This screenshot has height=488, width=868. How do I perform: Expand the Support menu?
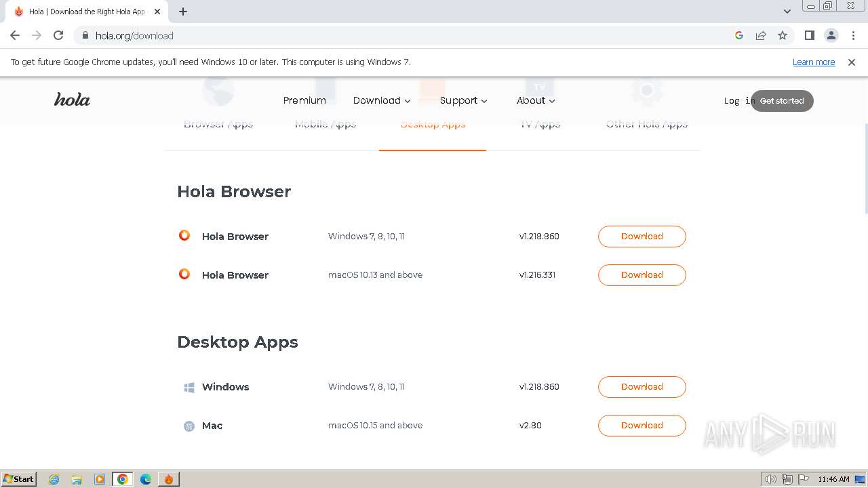click(x=464, y=100)
